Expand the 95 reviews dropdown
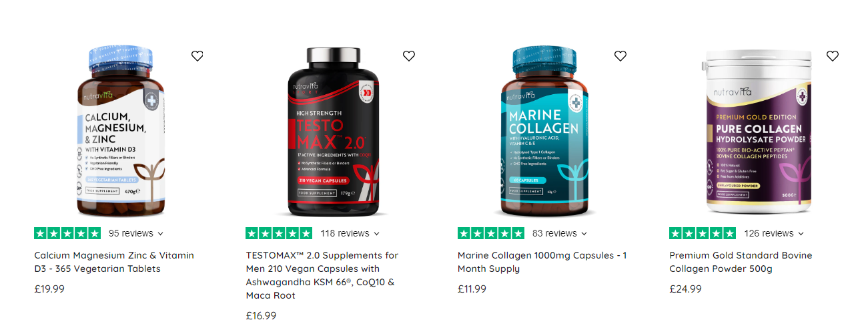 point(161,234)
